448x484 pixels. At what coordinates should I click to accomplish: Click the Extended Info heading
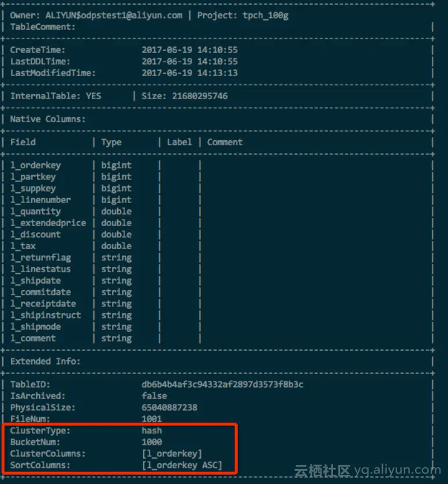(45, 361)
